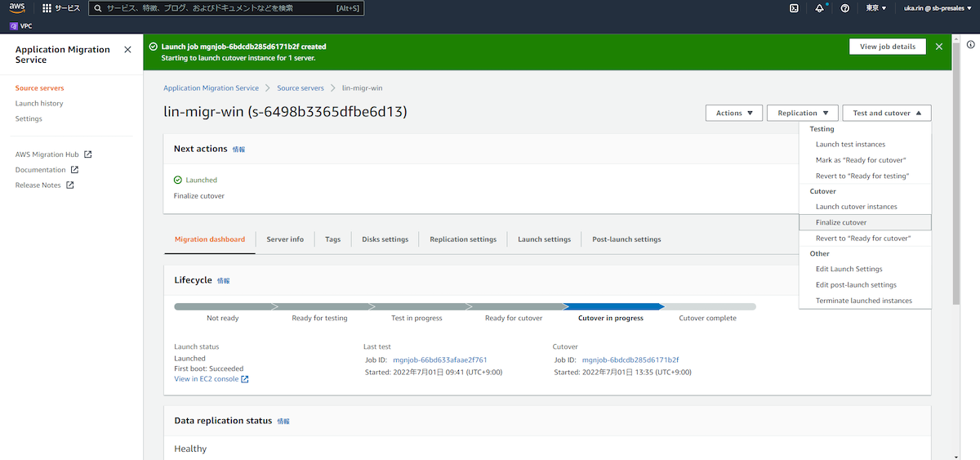
Task: Close the Application Migration Service sidebar
Action: pos(127,50)
